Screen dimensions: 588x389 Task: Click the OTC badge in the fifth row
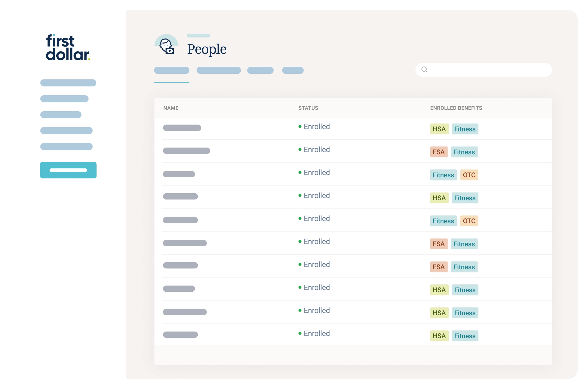[469, 221]
